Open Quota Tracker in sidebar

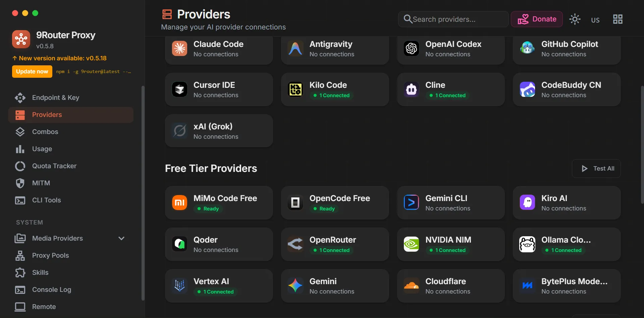71,166
